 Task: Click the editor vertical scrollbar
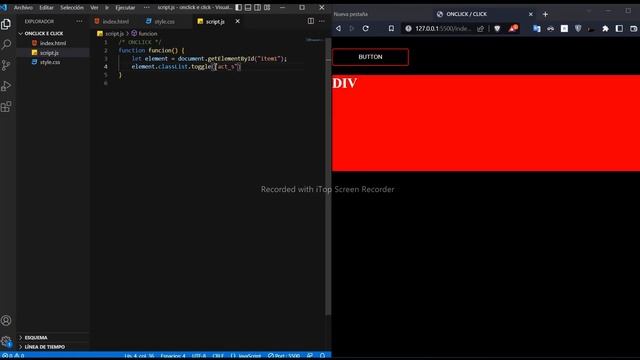click(328, 176)
